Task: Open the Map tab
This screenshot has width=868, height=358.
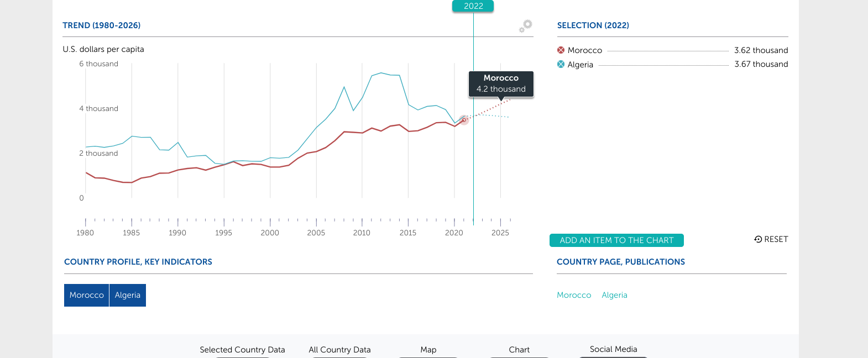Action: 428,350
